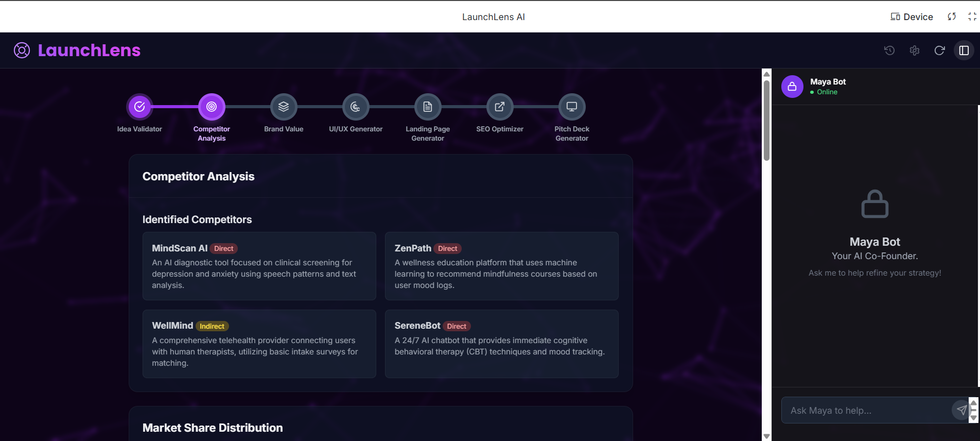Click Ask me to help refine your strategy
Viewport: 980px width, 441px height.
(x=875, y=273)
